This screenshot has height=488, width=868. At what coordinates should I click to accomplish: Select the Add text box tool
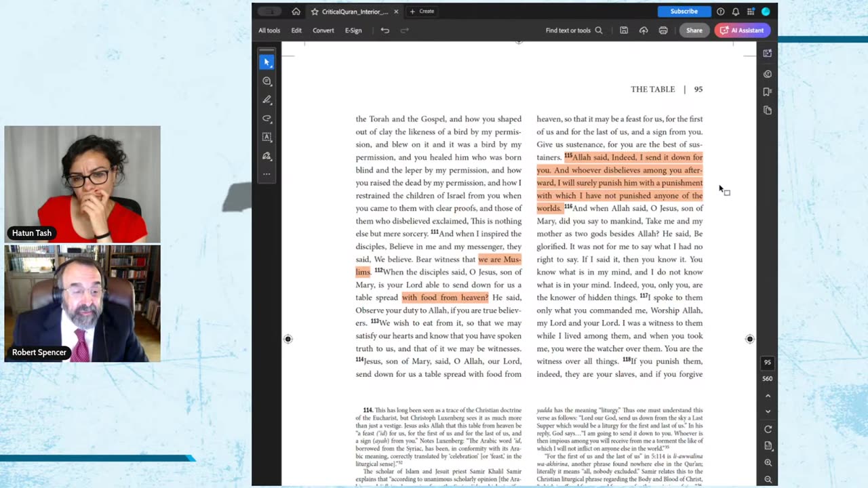(x=267, y=137)
